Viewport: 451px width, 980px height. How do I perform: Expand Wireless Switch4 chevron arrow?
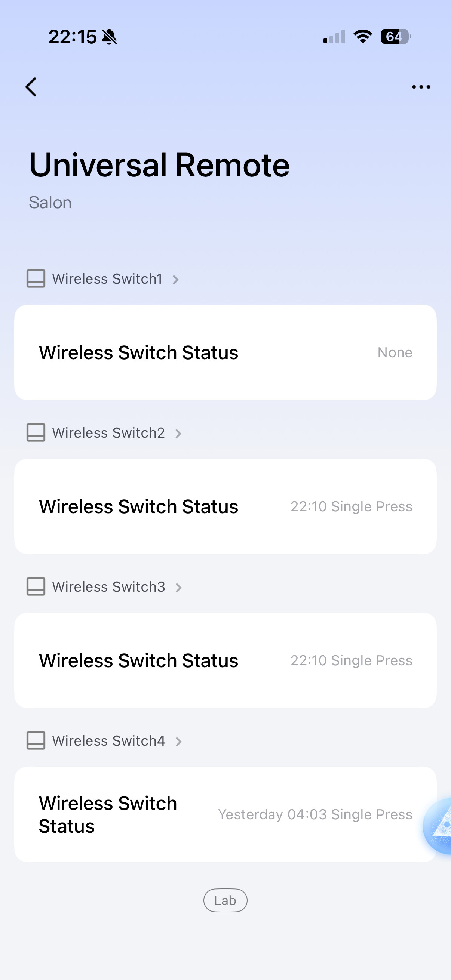179,742
